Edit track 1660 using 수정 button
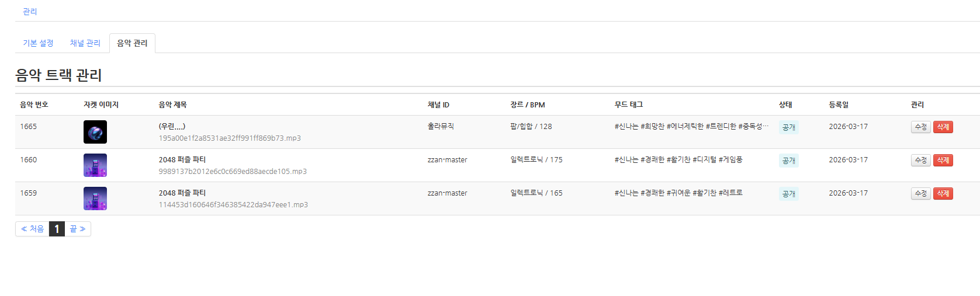Screen dimensions: 980x296 click(x=920, y=160)
